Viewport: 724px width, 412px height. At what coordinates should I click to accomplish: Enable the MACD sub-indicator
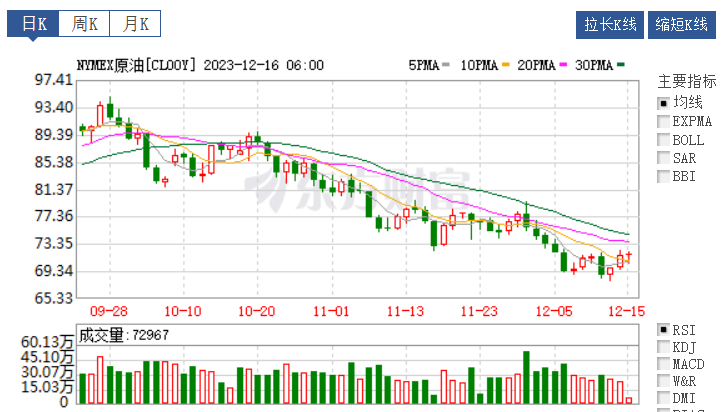[663, 365]
